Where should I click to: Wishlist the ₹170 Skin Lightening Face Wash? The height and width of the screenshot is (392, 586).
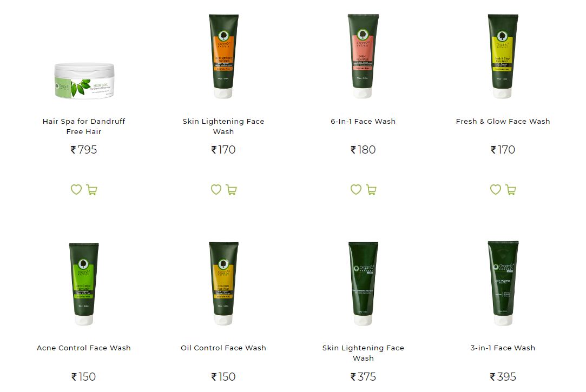pos(216,190)
